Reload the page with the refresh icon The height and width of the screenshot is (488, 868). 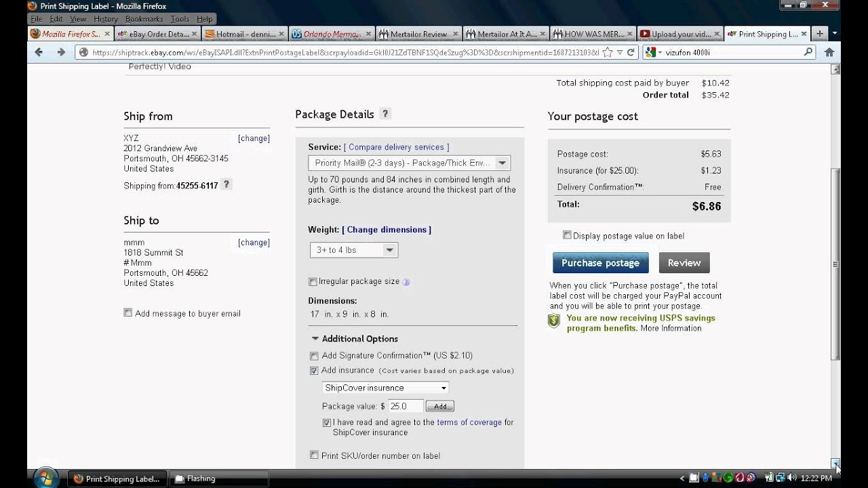[631, 52]
